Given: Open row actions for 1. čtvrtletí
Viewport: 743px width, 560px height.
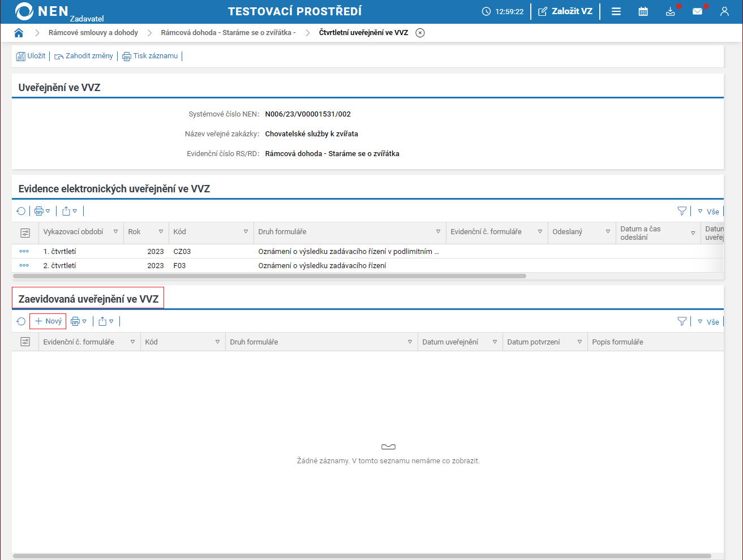Looking at the screenshot, I should pos(24,251).
